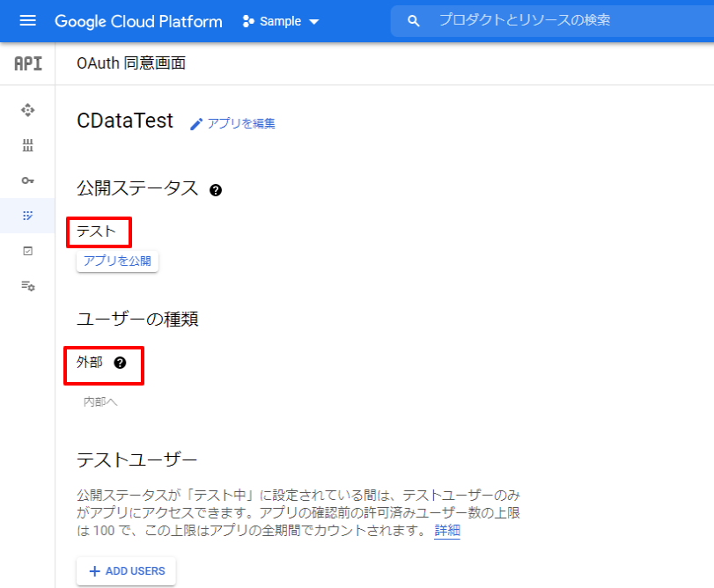Click the アプリを公開 button
Image resolution: width=714 pixels, height=588 pixels.
(116, 261)
